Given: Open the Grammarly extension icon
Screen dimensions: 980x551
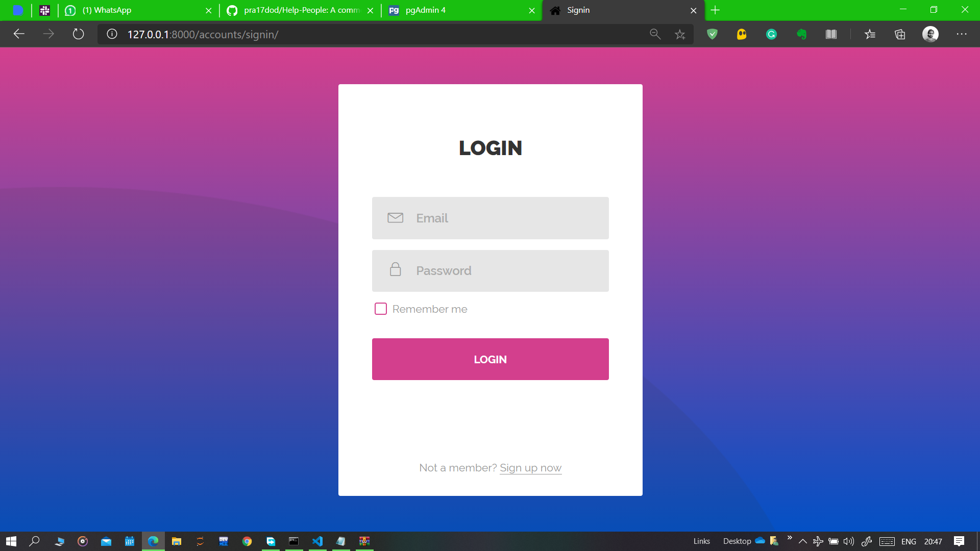Looking at the screenshot, I should (x=771, y=34).
